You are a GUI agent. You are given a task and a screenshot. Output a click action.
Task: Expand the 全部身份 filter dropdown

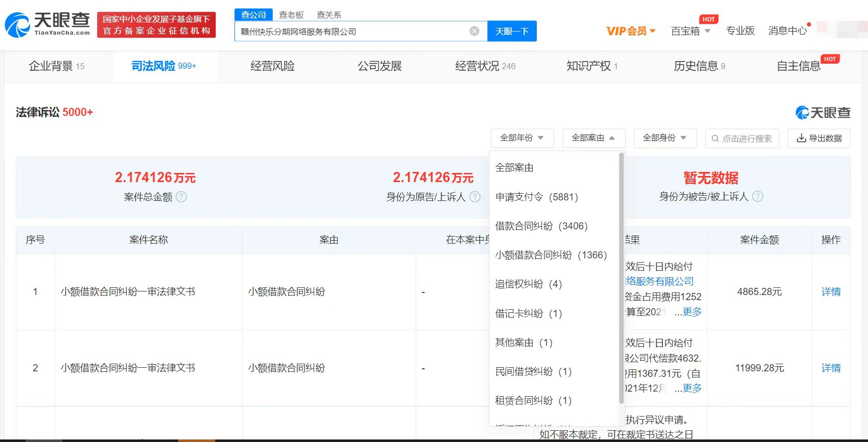pos(664,138)
